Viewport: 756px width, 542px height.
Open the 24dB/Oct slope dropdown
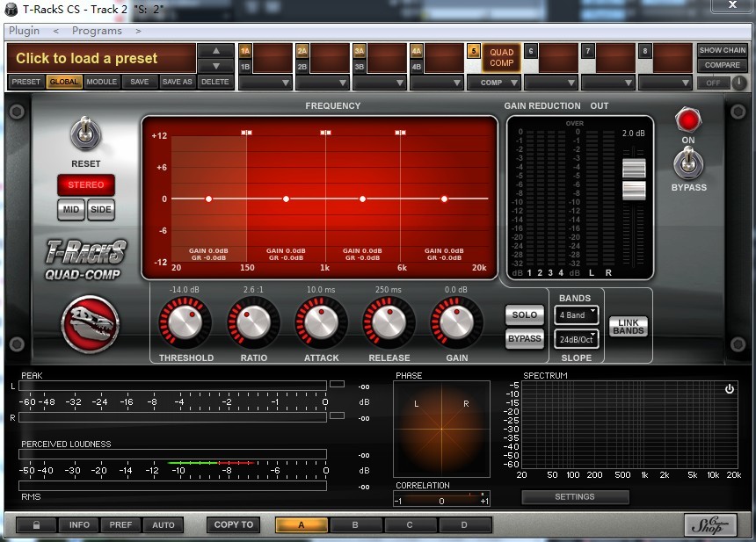coord(577,339)
